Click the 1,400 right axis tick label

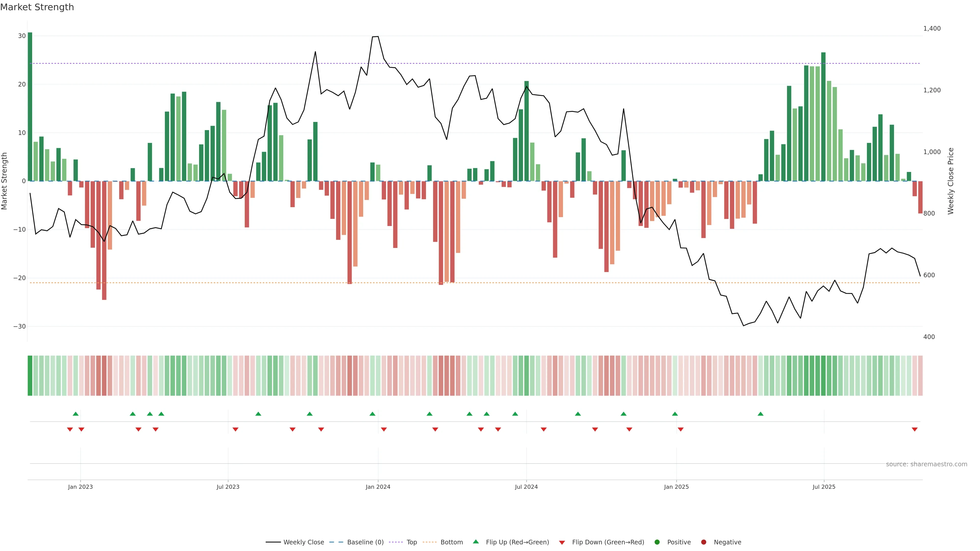click(x=932, y=29)
